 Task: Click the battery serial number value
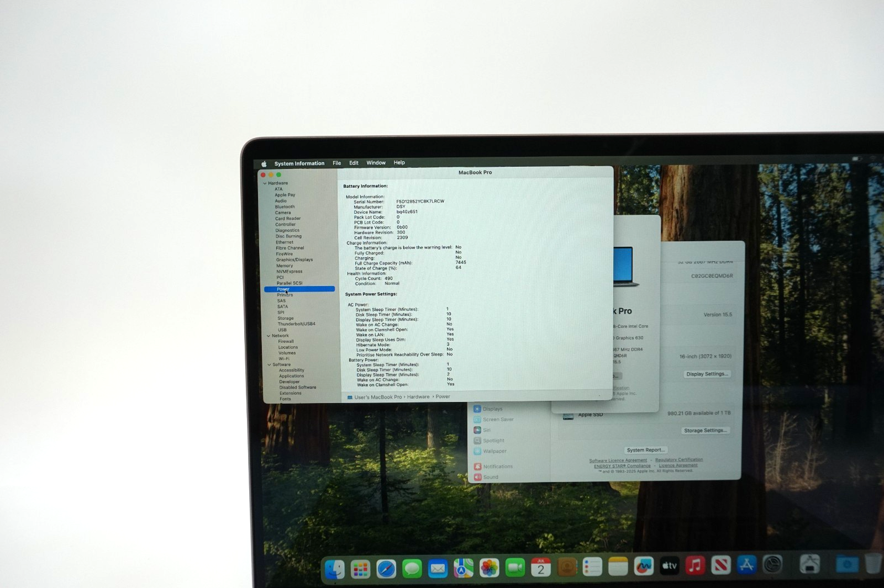[420, 202]
